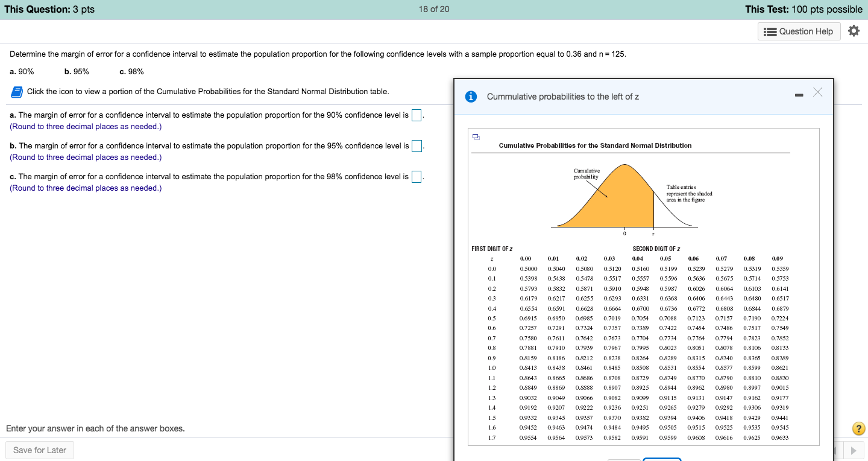The image size is (868, 461).
Task: Click the pop-out icon above the table title
Action: (x=476, y=136)
